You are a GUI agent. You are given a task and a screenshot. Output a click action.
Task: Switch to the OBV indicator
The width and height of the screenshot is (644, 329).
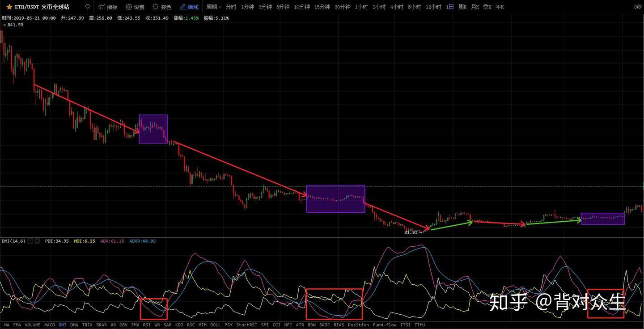click(x=123, y=325)
